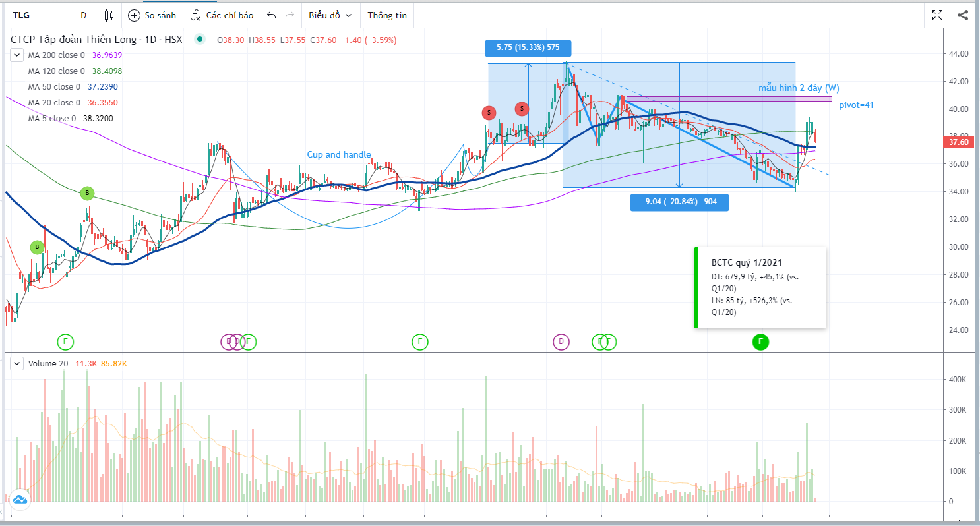980x526 pixels.
Task: Expand the Biểu đồ dropdown menu
Action: (330, 15)
